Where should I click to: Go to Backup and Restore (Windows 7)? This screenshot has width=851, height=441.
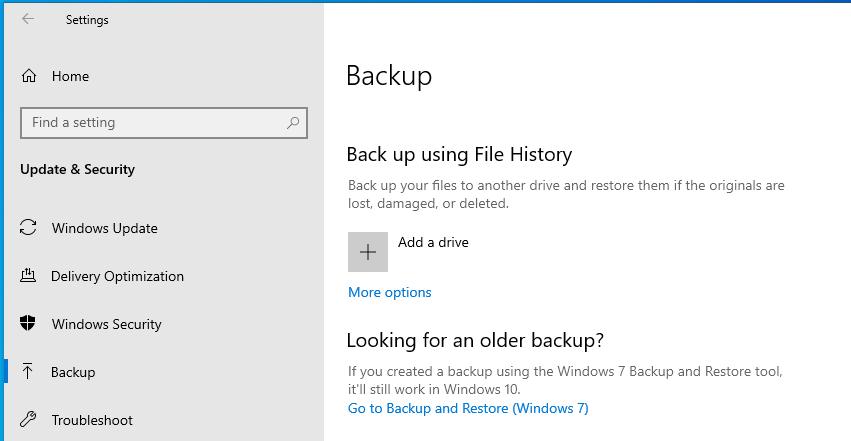(468, 408)
